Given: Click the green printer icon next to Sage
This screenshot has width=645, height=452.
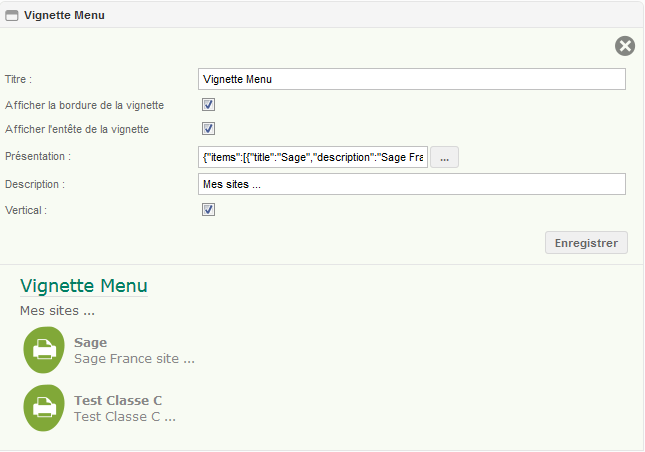Looking at the screenshot, I should [44, 350].
